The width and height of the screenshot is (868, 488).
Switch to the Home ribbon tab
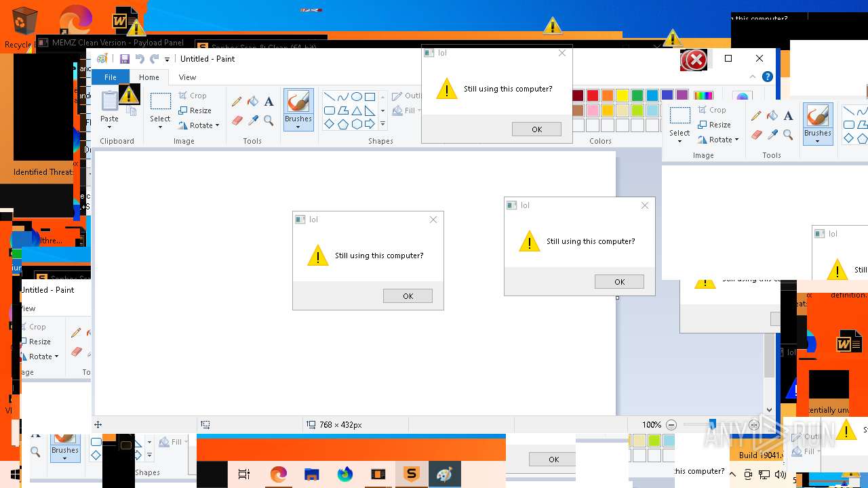[x=149, y=77]
